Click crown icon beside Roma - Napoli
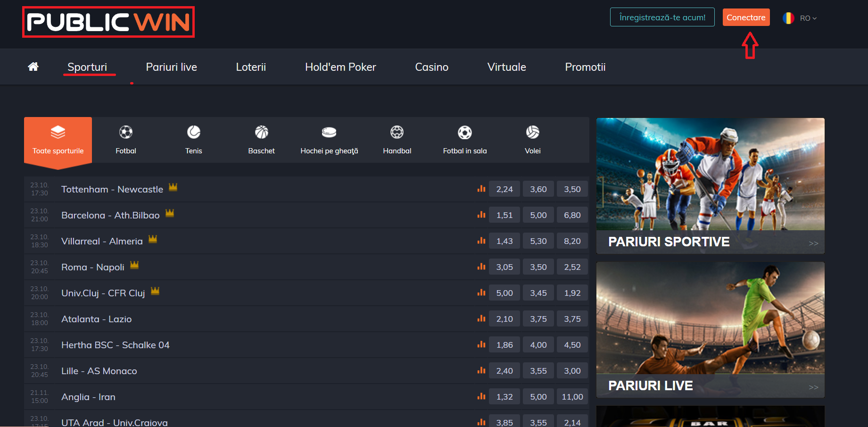Viewport: 868px width, 427px height. pyautogui.click(x=134, y=265)
